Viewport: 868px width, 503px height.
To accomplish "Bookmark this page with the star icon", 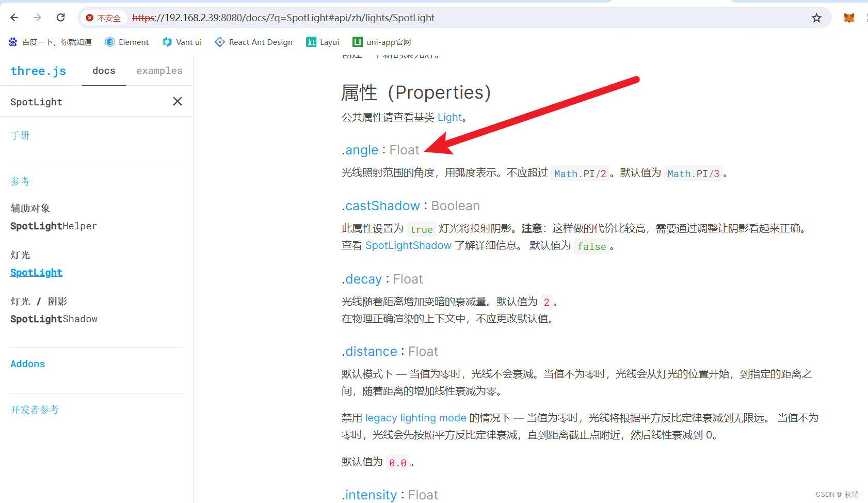I will (816, 18).
